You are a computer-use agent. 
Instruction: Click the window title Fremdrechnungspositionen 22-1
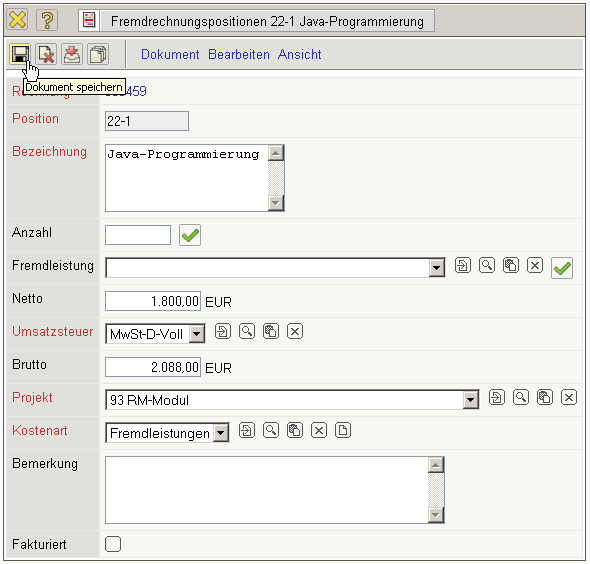[267, 21]
